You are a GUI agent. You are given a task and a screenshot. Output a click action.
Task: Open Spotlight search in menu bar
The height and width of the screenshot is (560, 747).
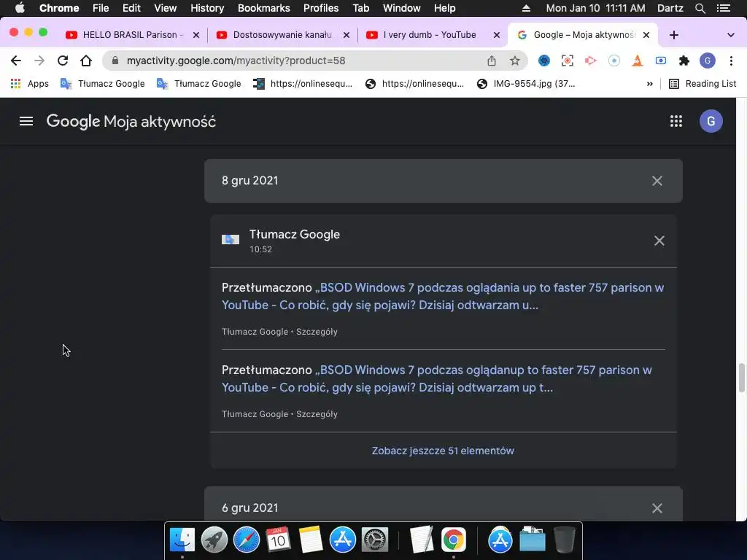point(700,8)
